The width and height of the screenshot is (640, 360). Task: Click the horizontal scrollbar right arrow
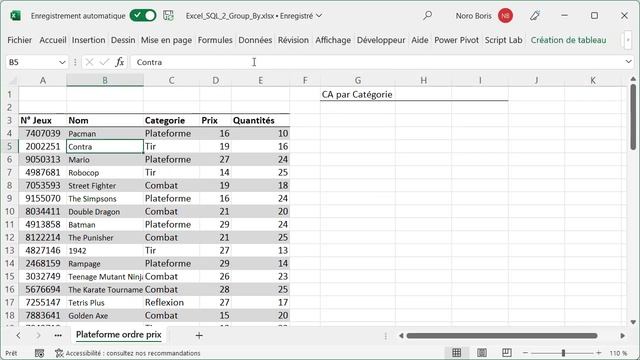click(622, 336)
